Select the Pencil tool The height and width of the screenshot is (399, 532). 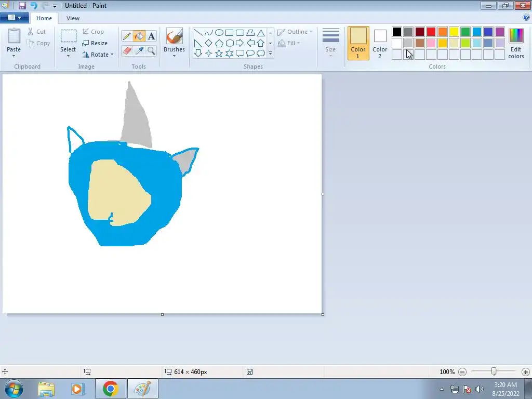(127, 36)
